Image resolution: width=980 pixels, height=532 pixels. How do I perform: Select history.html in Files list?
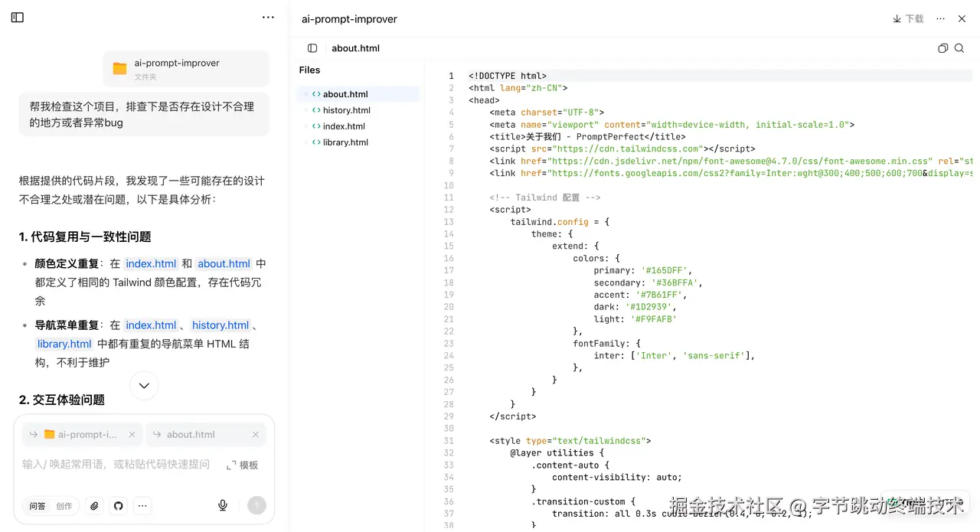(x=358, y=110)
